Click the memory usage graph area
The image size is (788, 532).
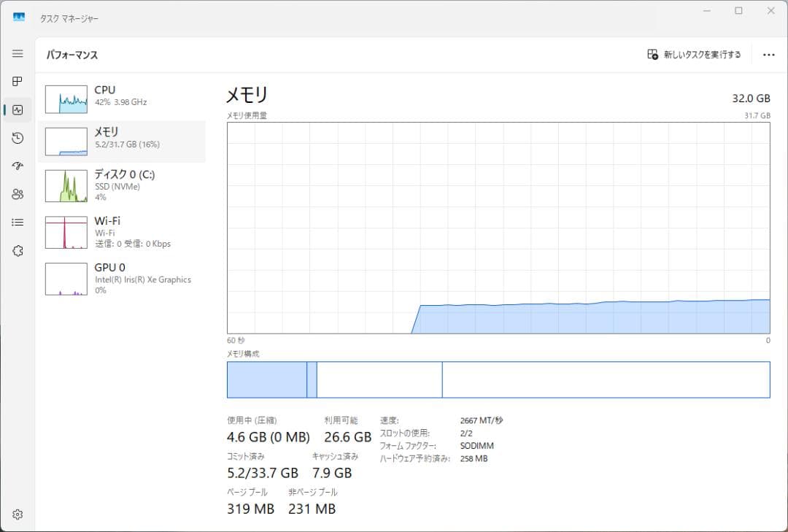pyautogui.click(x=498, y=226)
